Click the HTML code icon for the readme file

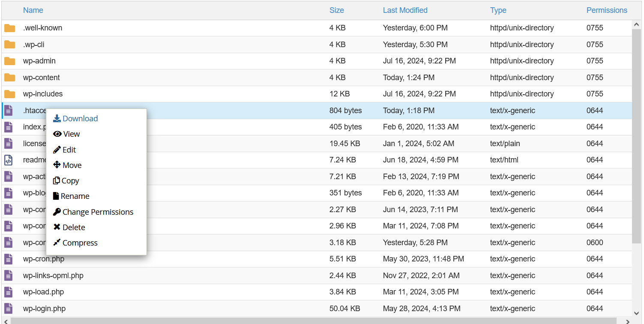coord(9,160)
